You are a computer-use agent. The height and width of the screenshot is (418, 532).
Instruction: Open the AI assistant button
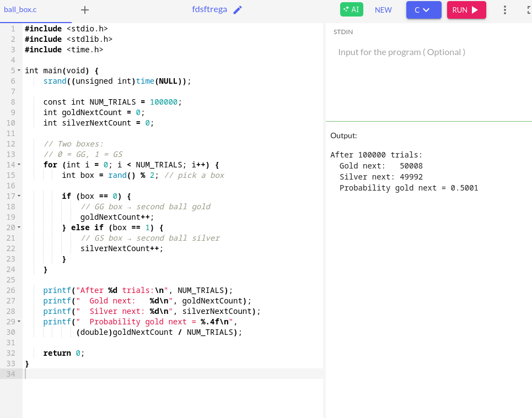coord(351,10)
